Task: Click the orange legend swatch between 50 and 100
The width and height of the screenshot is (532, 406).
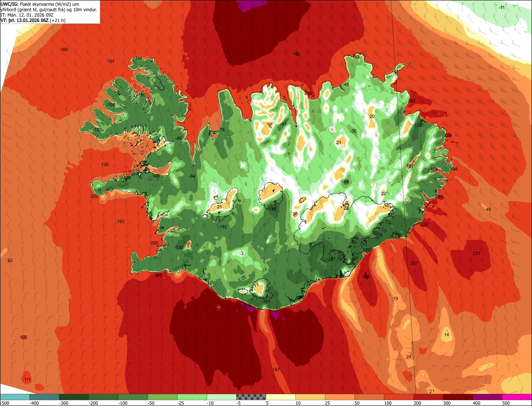Action: point(369,397)
